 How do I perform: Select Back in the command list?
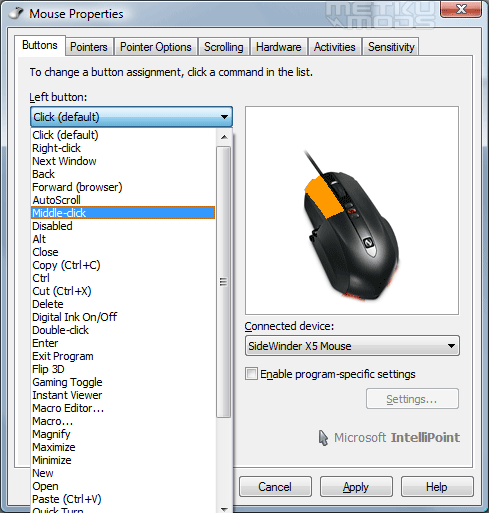pos(123,174)
